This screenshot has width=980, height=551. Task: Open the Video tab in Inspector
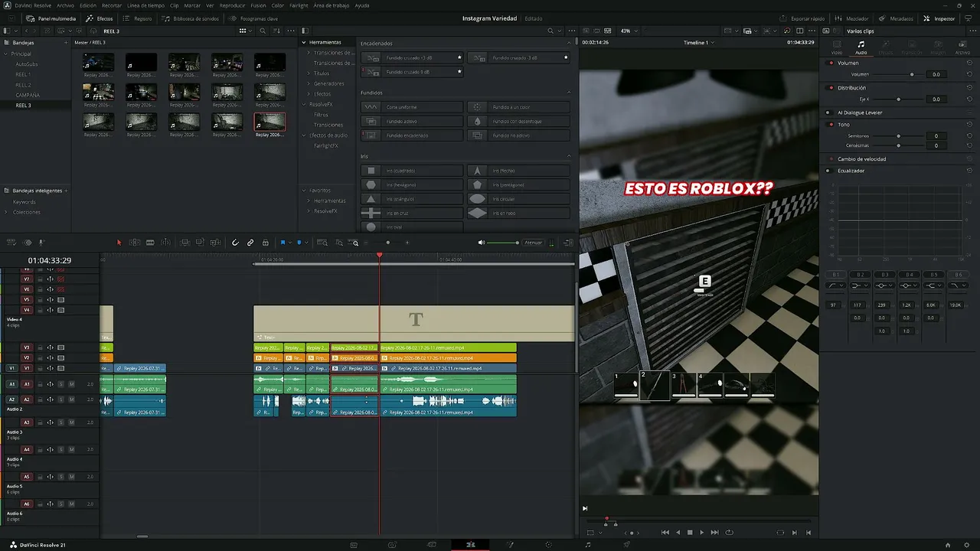tap(836, 47)
